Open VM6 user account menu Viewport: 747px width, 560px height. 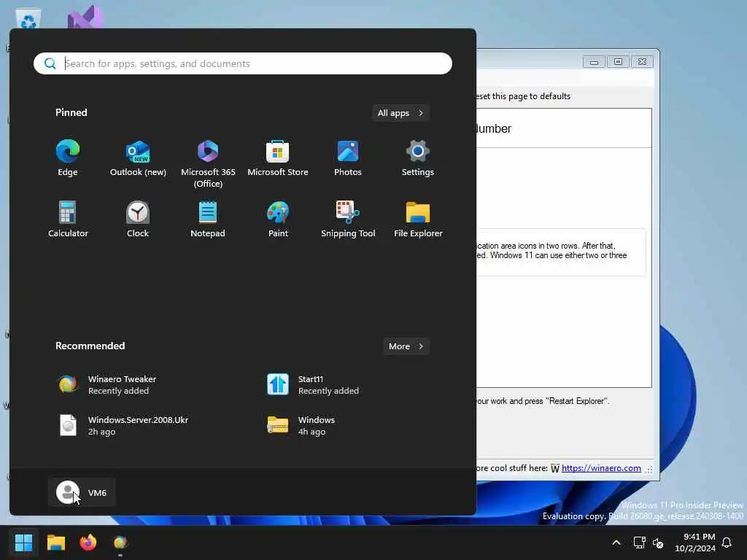(x=82, y=492)
